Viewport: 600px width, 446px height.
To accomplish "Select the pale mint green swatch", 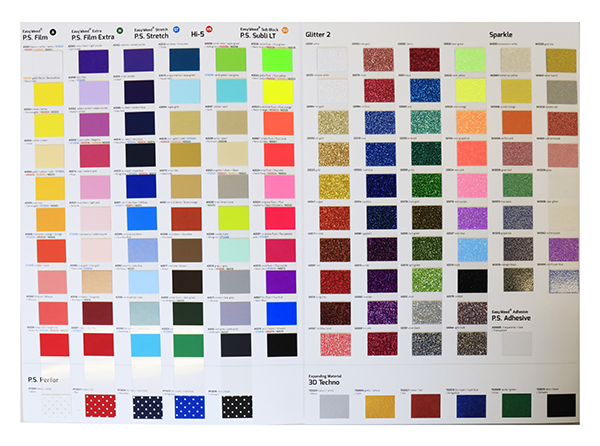I will (234, 249).
